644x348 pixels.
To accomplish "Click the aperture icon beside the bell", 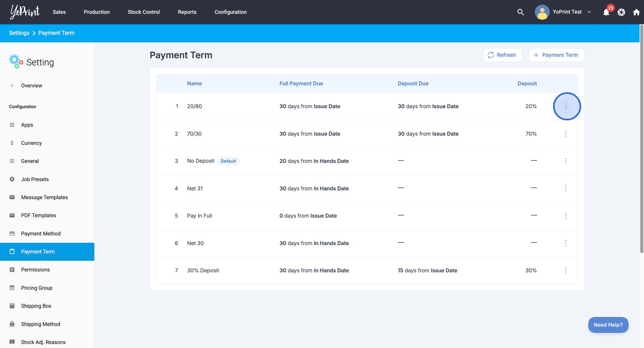I will [621, 12].
